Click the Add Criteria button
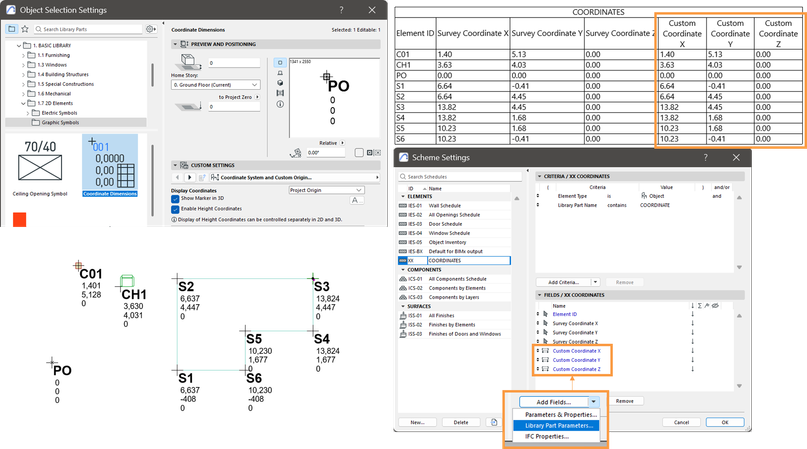Screen dimensions: 807x449 [x=564, y=282]
